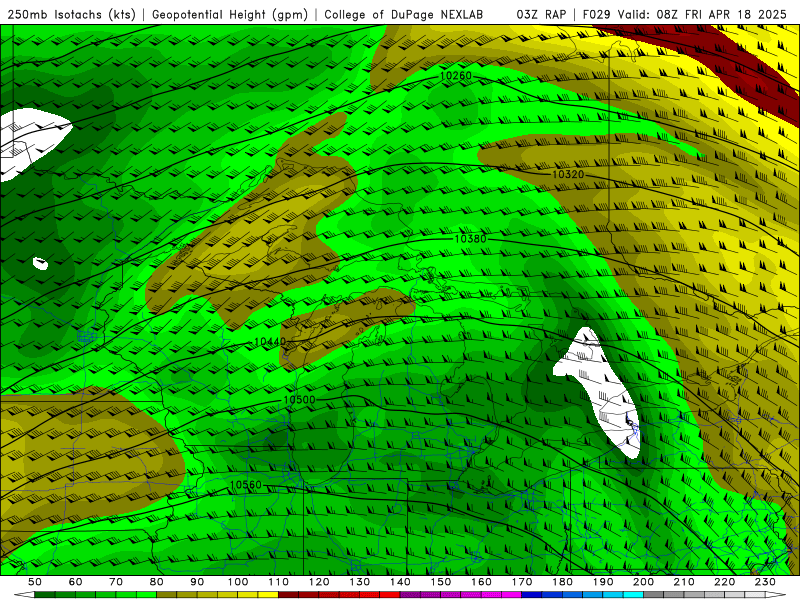Screen dimensions: 800x600
Task: Click the 70 value on the color scale
Action: click(116, 582)
